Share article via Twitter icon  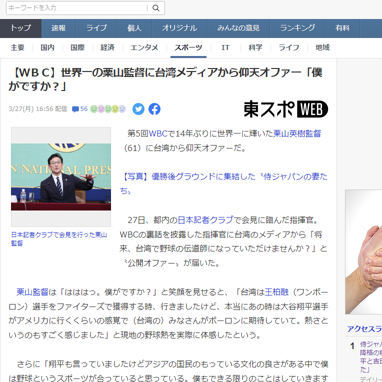click(x=138, y=109)
